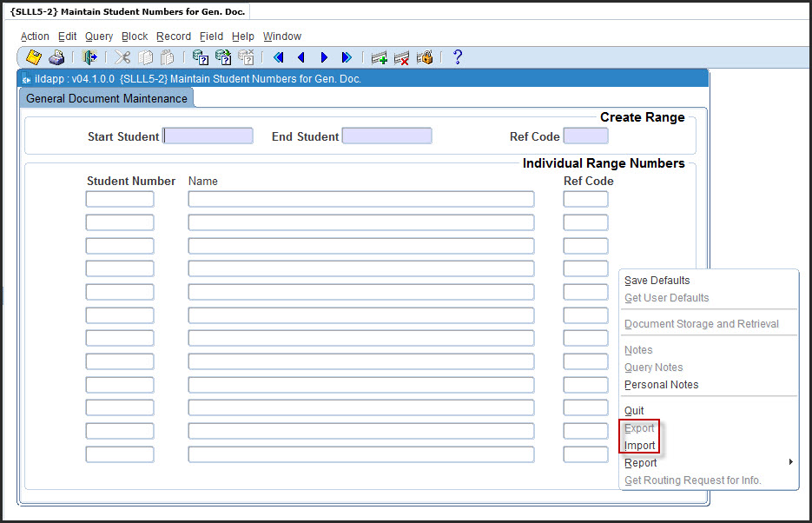Click the Enter Query database icon
The height and width of the screenshot is (523, 812).
click(201, 57)
